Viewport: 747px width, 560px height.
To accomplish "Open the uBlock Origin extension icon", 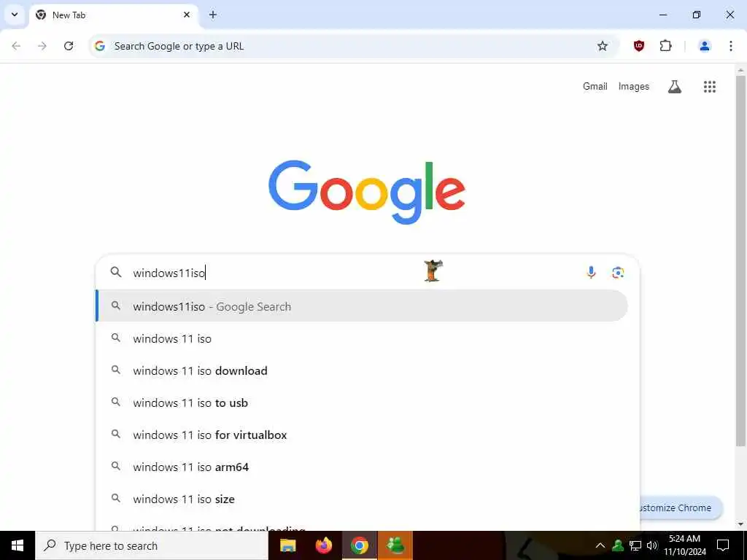I will (x=639, y=46).
